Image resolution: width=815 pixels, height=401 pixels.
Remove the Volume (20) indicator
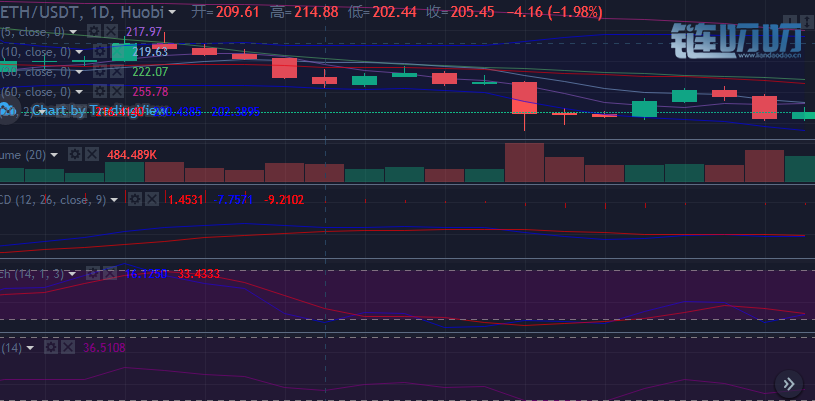pyautogui.click(x=91, y=155)
